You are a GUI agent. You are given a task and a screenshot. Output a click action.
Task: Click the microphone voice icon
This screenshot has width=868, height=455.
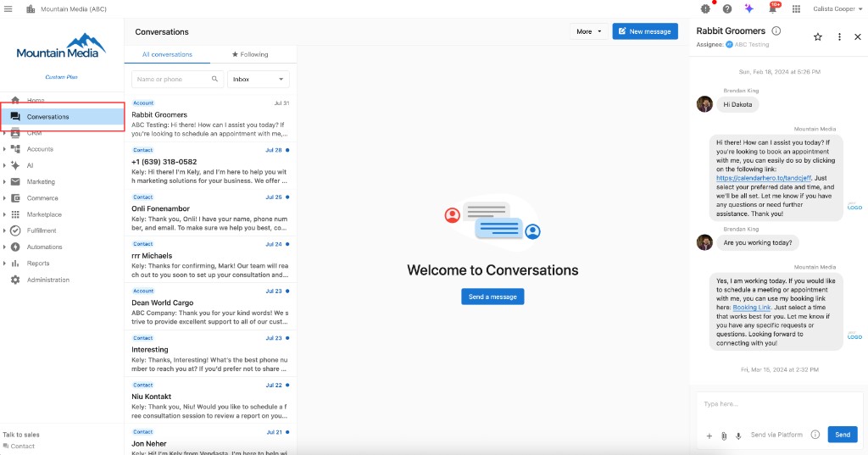[738, 436]
